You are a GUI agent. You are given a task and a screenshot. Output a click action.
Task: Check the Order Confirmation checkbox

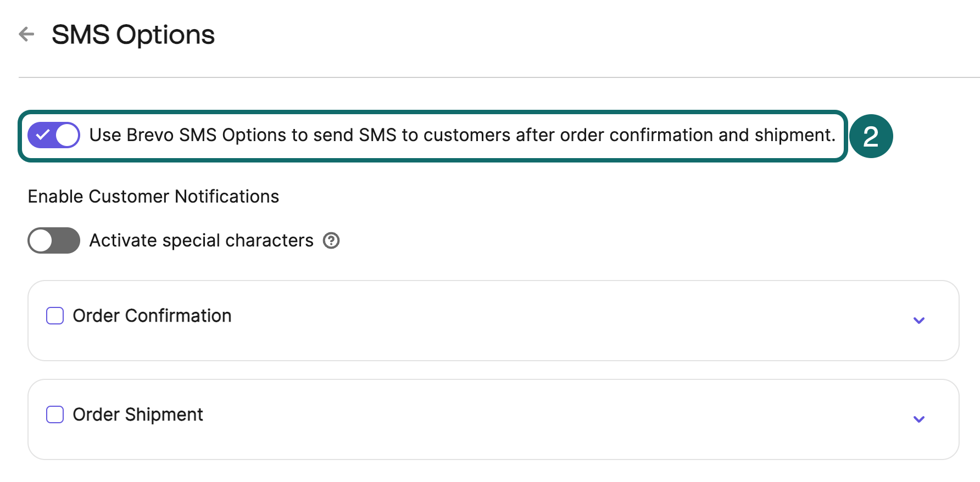pos(55,316)
